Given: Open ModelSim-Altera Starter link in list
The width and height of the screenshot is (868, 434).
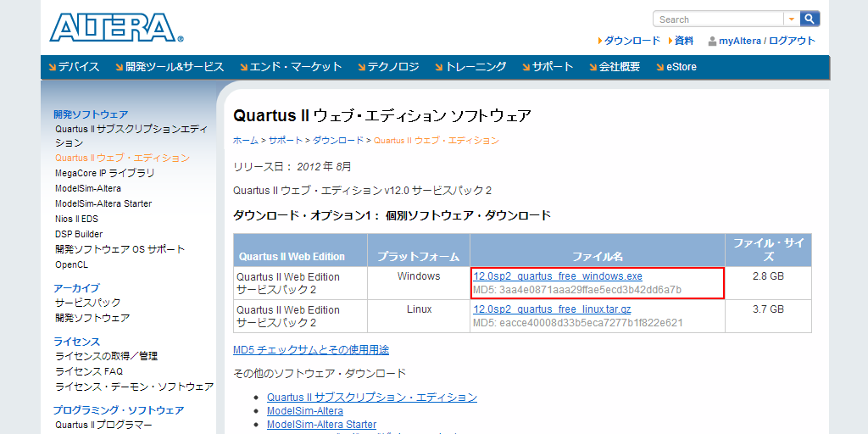Looking at the screenshot, I should coord(321,425).
